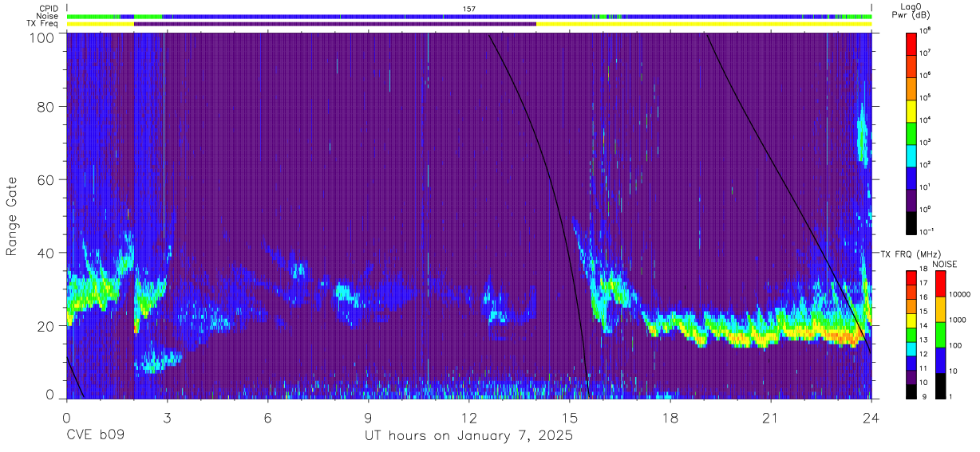Pick the green 13–14 MHz segment of the TX FRQ colorbar
Screen dimensions: 980x452
click(x=911, y=334)
